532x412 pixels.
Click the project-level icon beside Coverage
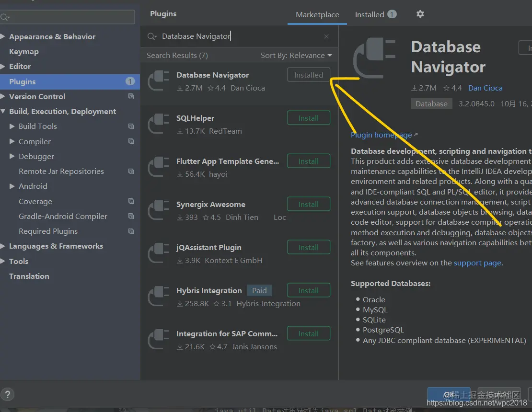[131, 201]
